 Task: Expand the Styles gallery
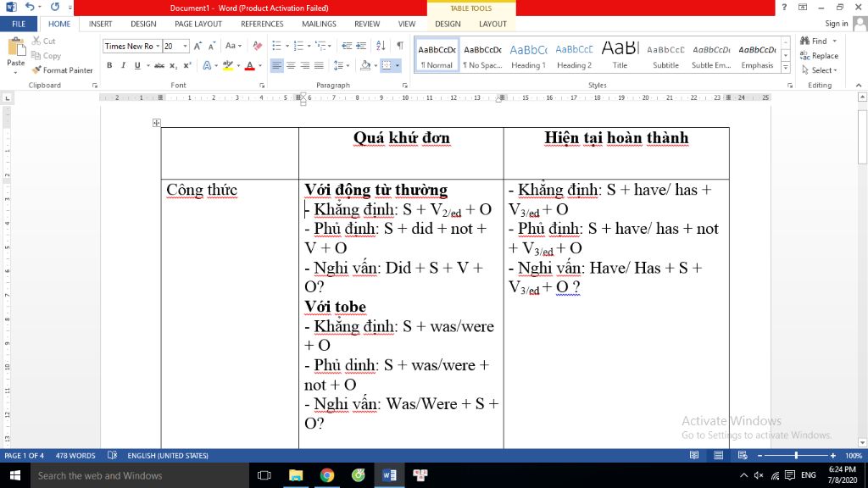[786, 68]
